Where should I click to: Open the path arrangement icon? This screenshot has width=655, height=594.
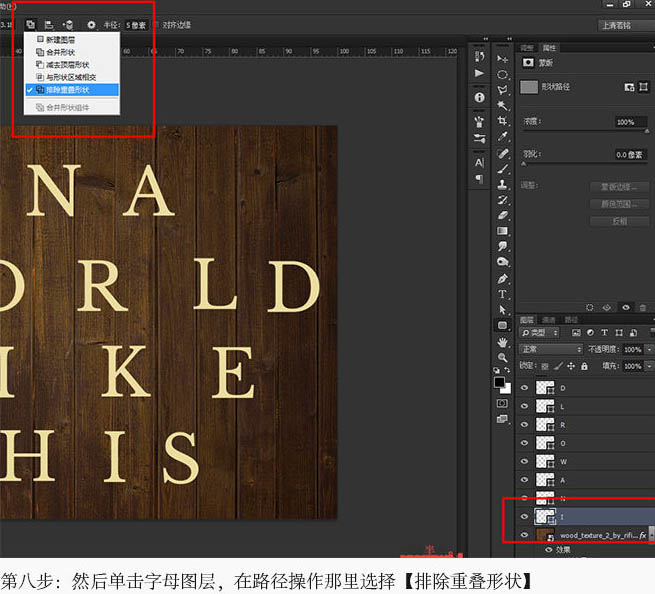[68, 25]
